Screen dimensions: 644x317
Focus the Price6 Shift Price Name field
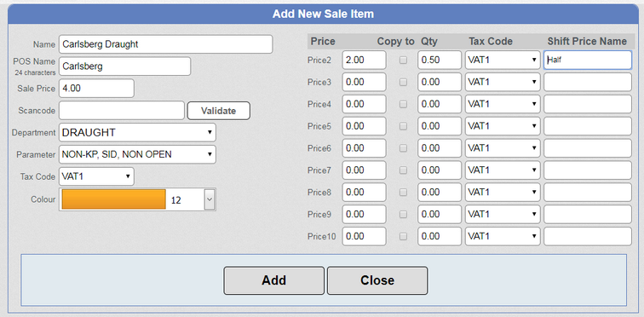pyautogui.click(x=588, y=148)
